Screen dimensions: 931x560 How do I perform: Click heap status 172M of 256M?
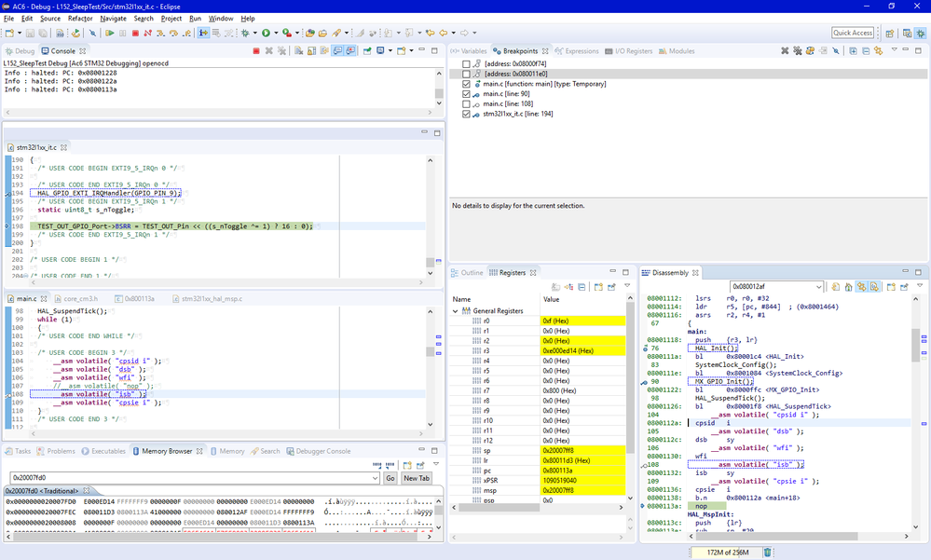tap(726, 553)
